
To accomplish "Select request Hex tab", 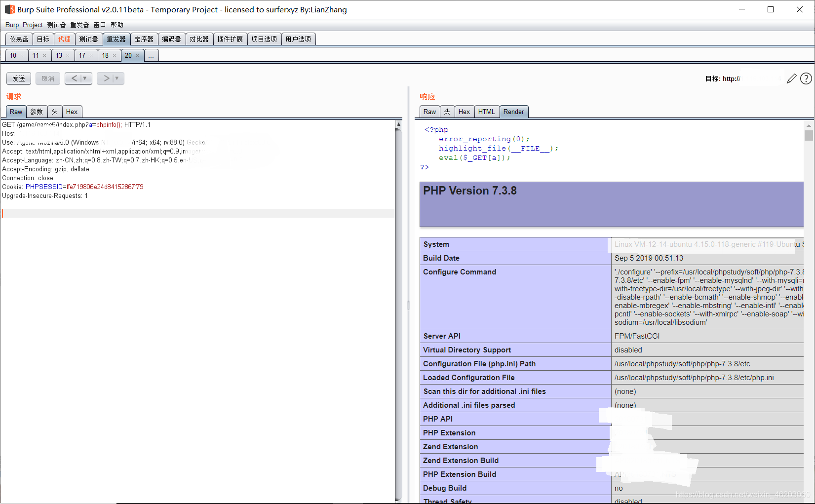I will point(72,112).
